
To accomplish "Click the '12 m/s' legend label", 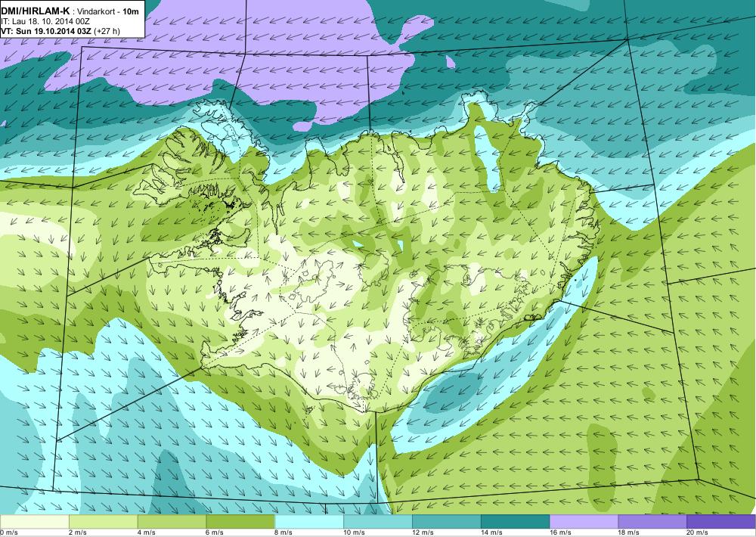I will click(x=423, y=532).
